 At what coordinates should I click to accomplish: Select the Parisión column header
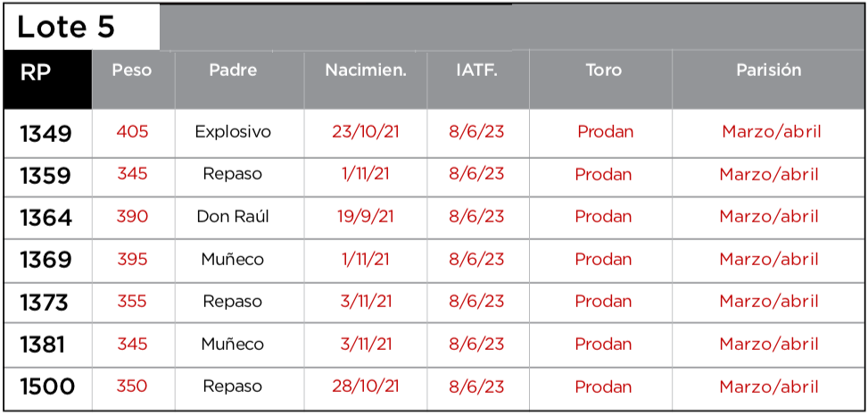769,71
